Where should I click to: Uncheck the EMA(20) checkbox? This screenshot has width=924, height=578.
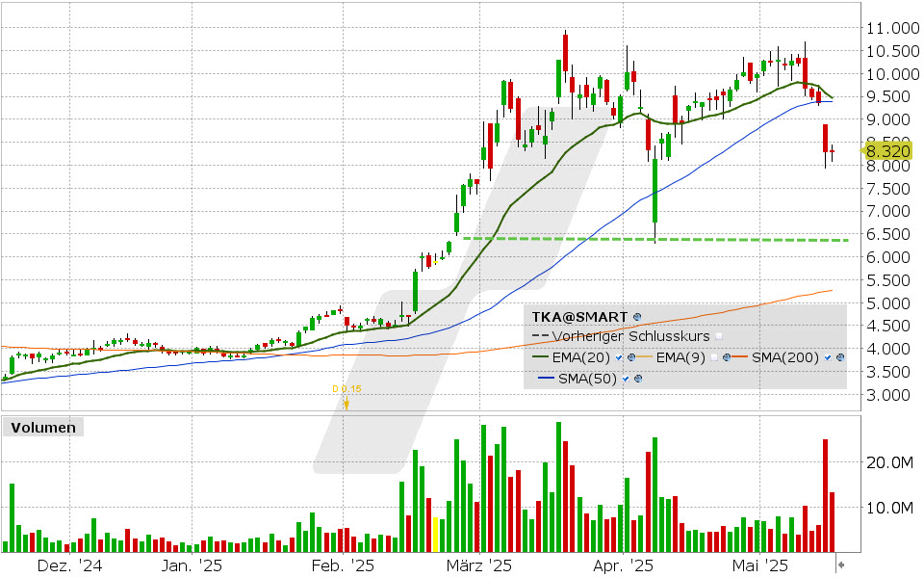tap(619, 358)
